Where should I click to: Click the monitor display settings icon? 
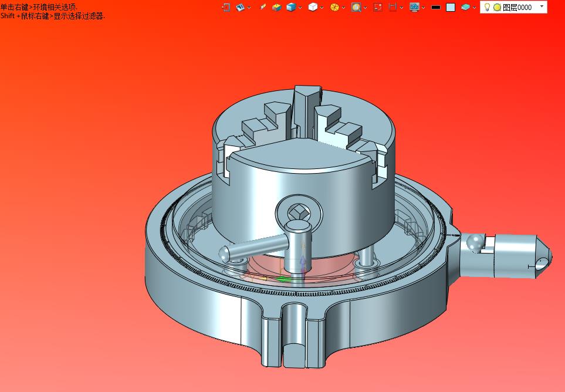pos(414,7)
